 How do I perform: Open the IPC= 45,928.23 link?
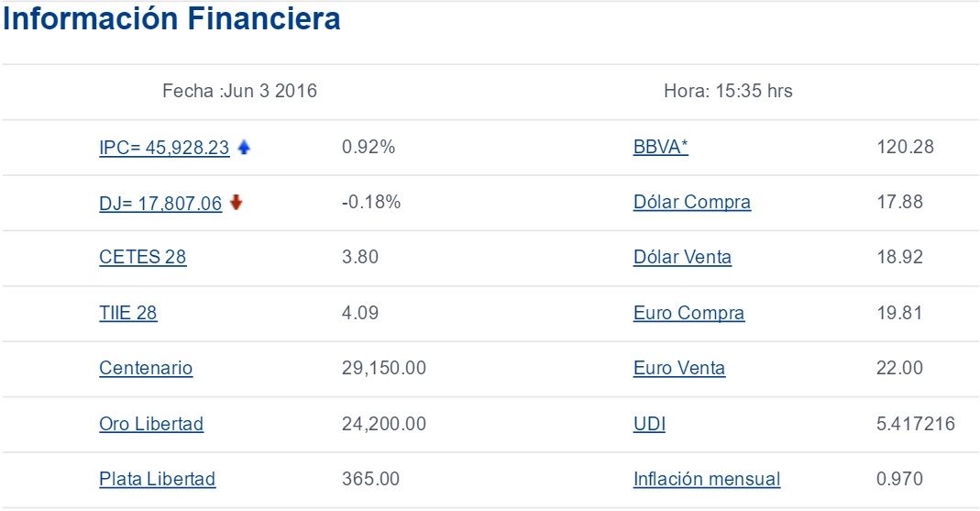pyautogui.click(x=164, y=148)
